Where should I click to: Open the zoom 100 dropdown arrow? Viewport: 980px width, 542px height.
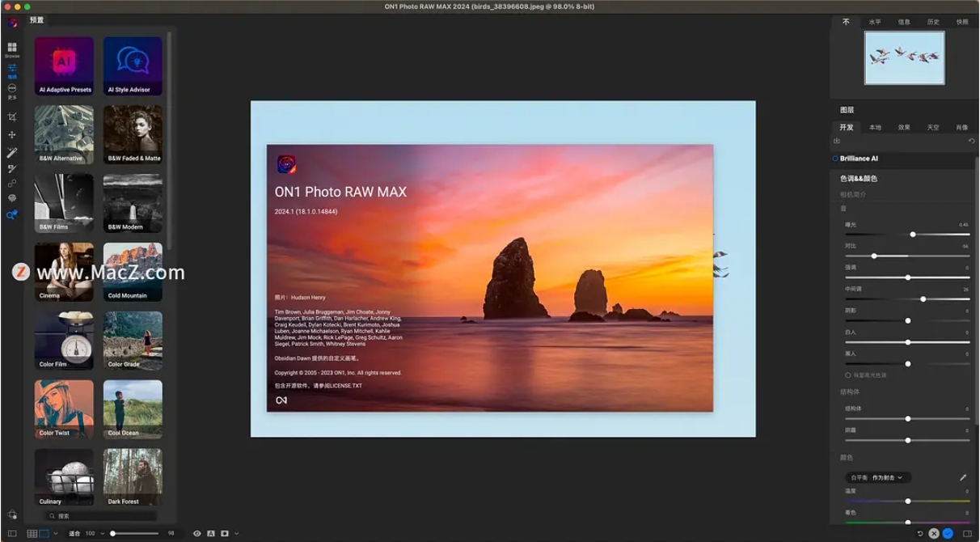coord(102,534)
